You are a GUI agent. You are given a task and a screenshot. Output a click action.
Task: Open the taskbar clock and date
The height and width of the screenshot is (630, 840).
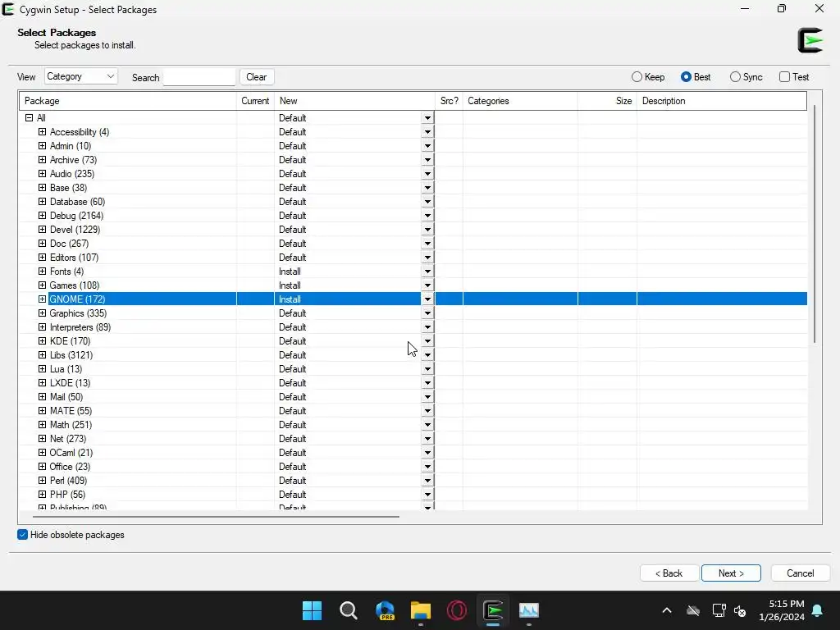781,610
